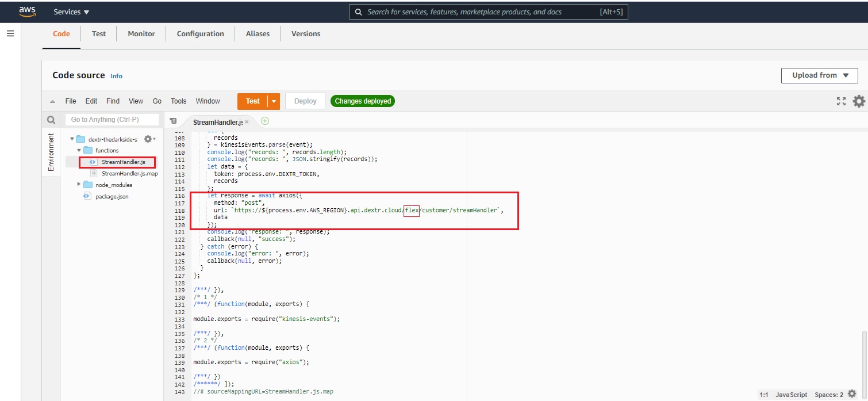
Task: Click line number 129 in the gutter
Action: click(179, 290)
